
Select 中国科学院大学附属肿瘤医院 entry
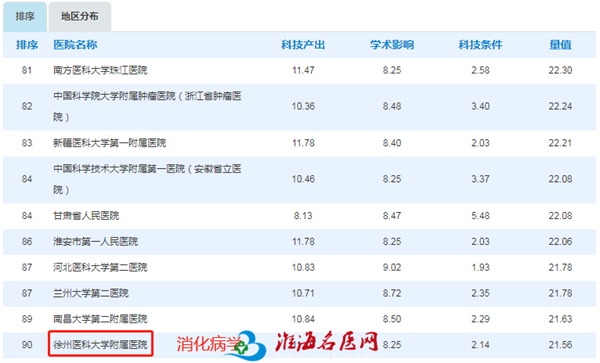coord(147,106)
